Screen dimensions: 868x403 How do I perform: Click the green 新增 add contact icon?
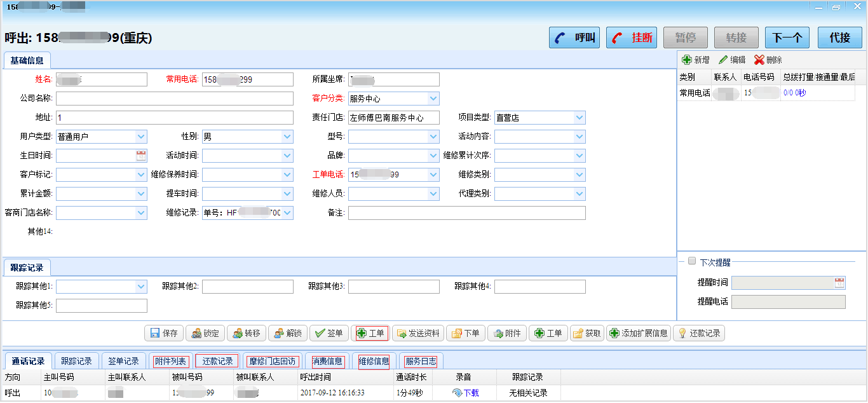(687, 60)
